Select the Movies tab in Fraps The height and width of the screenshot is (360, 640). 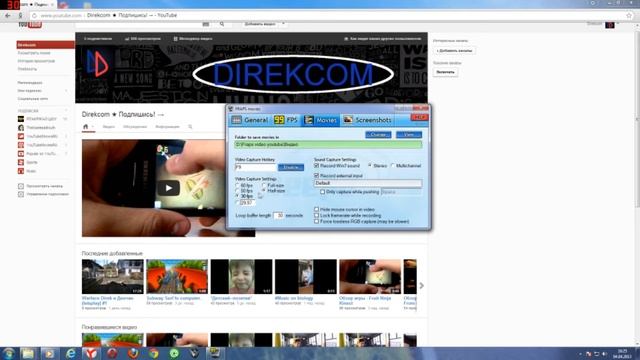coord(321,120)
